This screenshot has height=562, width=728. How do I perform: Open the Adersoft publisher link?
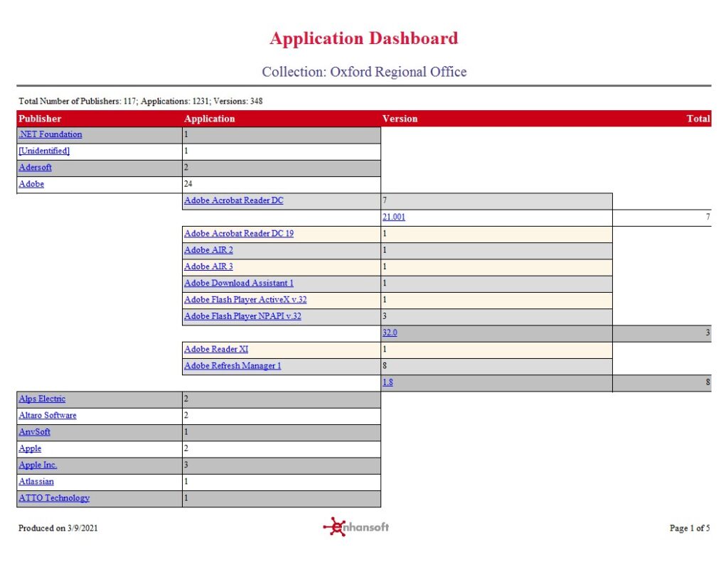coord(35,167)
